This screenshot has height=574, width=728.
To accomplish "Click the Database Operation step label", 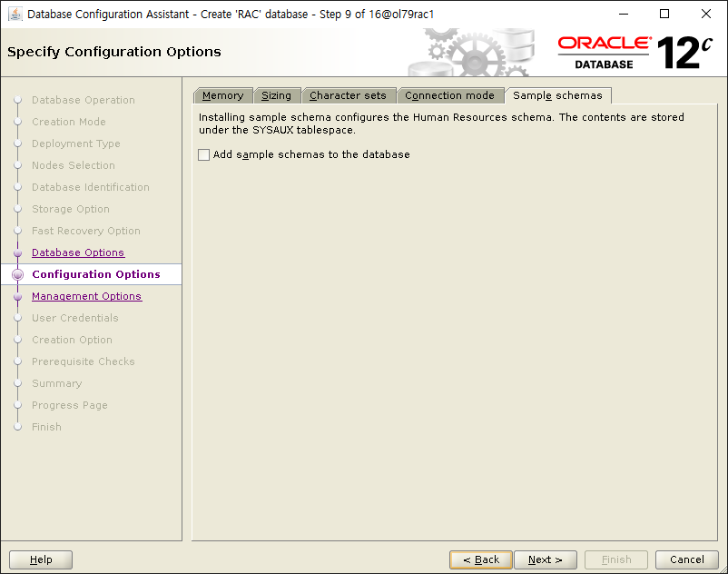I will click(x=84, y=100).
